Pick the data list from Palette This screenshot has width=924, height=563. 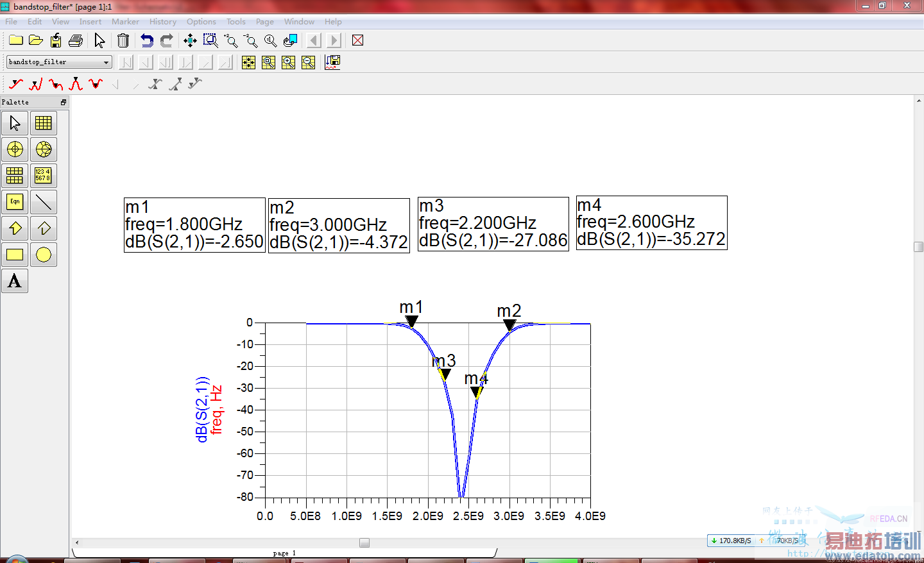[44, 176]
